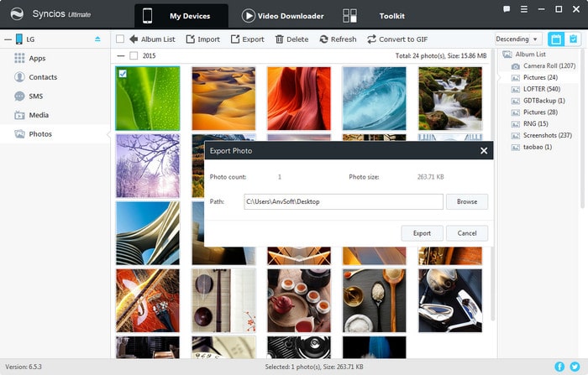Click the LG phone device icon
Viewport: 588px width, 375px height.
click(x=19, y=39)
